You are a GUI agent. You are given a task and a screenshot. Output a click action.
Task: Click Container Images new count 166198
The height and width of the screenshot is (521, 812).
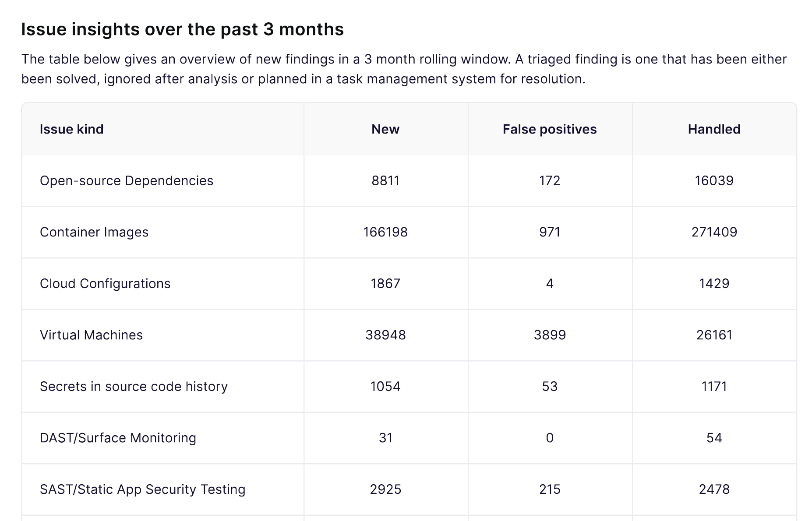click(385, 232)
